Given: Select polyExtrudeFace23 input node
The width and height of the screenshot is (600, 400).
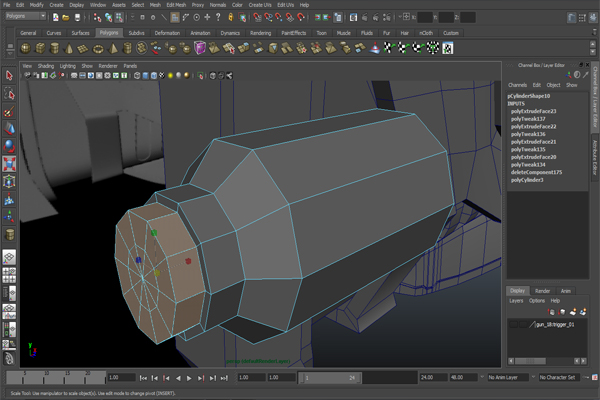Looking at the screenshot, I should click(x=533, y=111).
